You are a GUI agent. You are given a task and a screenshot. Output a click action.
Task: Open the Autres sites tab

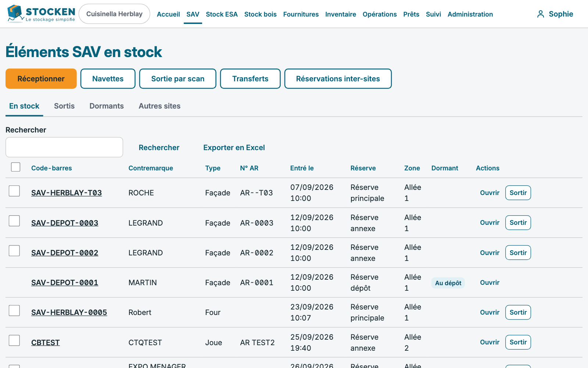pos(159,106)
